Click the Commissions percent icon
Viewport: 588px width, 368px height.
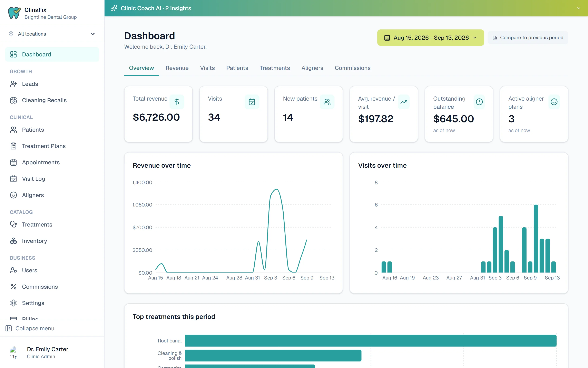point(13,287)
